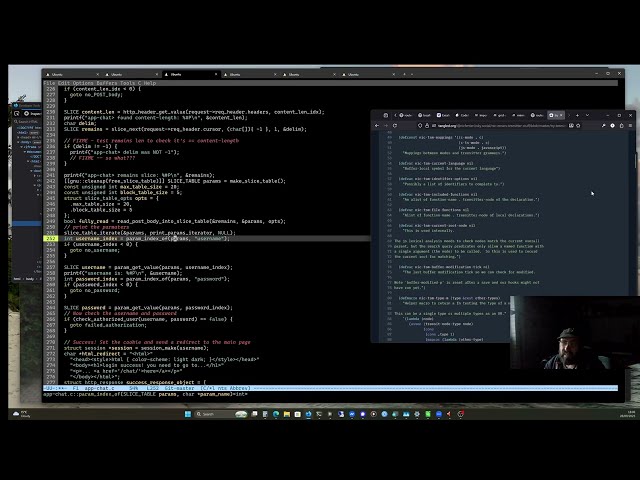Click the tracking protection shield icon
The width and height of the screenshot is (640, 480).
pyautogui.click(x=420, y=126)
